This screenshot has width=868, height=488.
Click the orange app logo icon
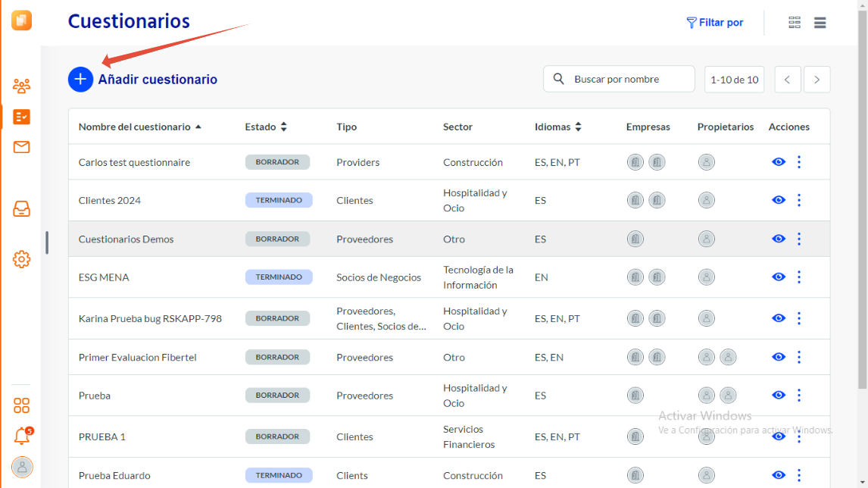[x=22, y=20]
